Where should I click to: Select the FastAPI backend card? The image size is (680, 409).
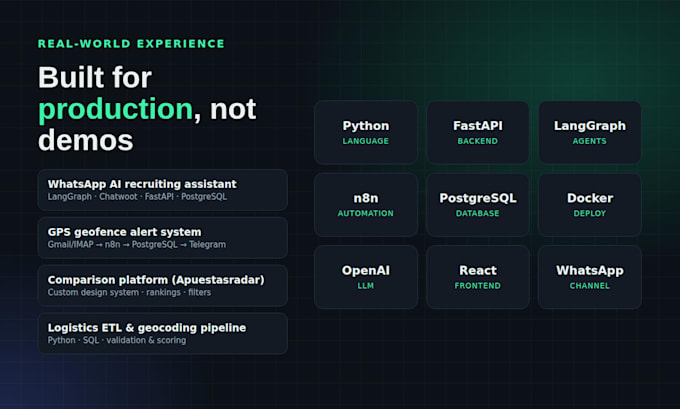click(477, 132)
